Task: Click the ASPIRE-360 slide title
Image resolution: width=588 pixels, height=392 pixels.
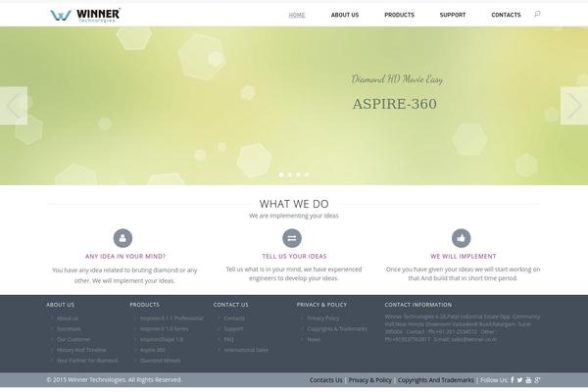Action: point(395,104)
